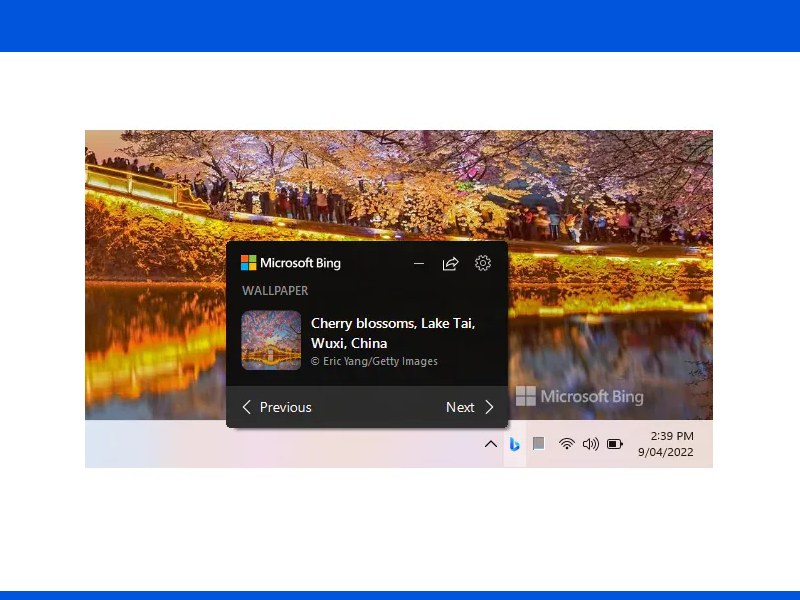Mute audio via the speaker icon
800x600 pixels.
coord(590,444)
